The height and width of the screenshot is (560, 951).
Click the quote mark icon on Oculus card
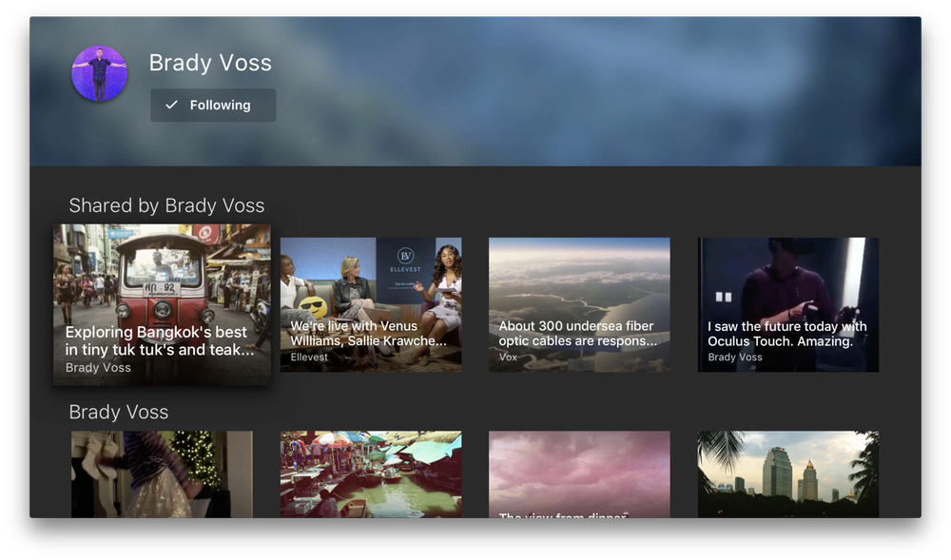point(724,297)
